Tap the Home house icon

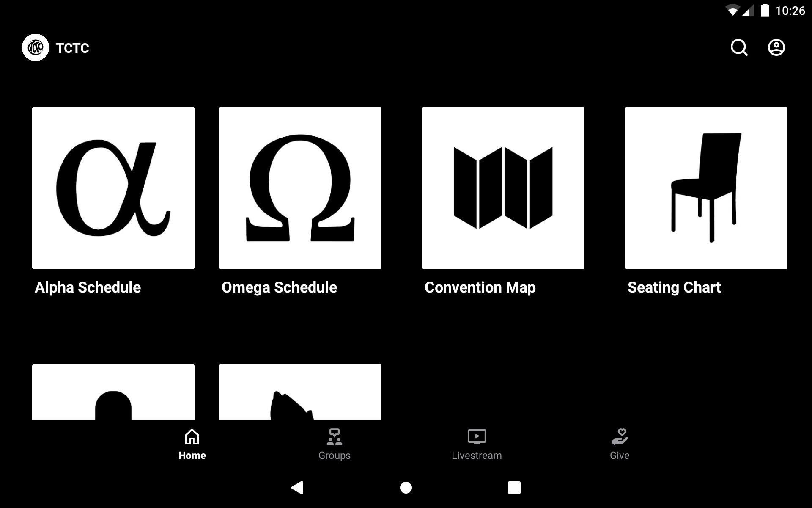coord(192,437)
